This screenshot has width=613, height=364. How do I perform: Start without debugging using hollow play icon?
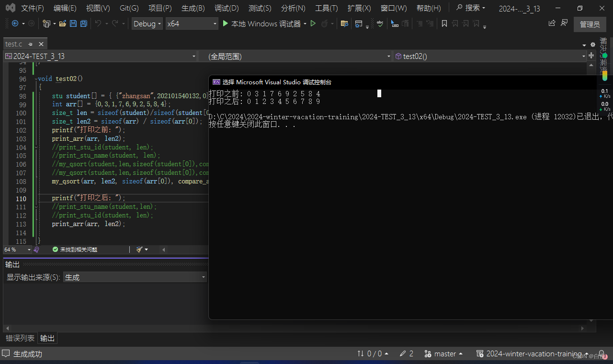[313, 23]
